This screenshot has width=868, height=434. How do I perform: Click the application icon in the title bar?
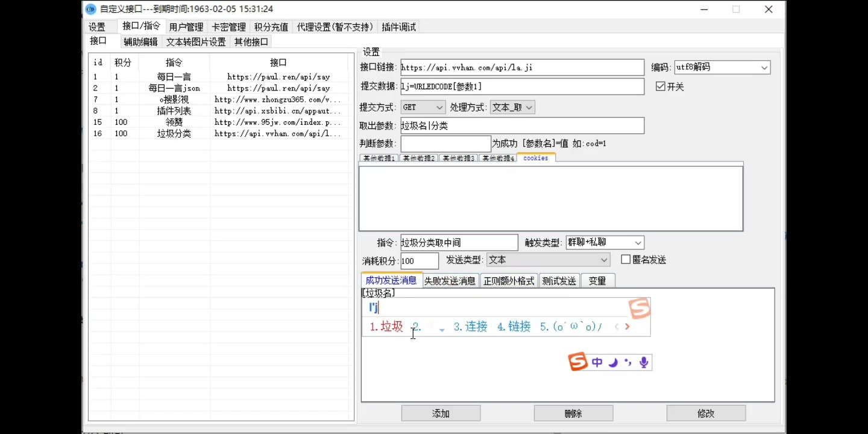pos(91,9)
